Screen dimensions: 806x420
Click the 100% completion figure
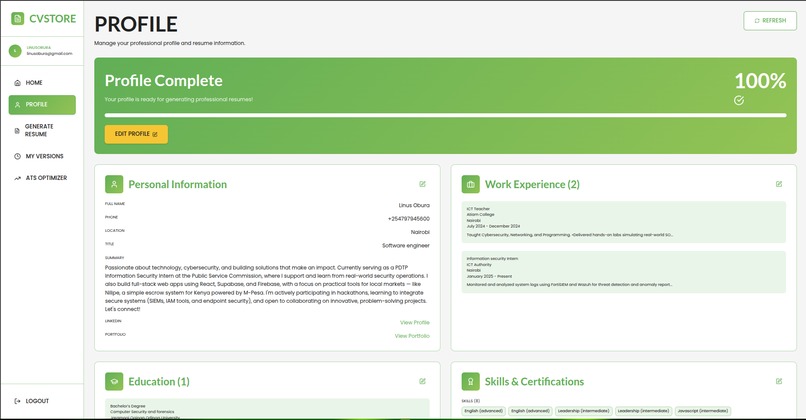[760, 81]
